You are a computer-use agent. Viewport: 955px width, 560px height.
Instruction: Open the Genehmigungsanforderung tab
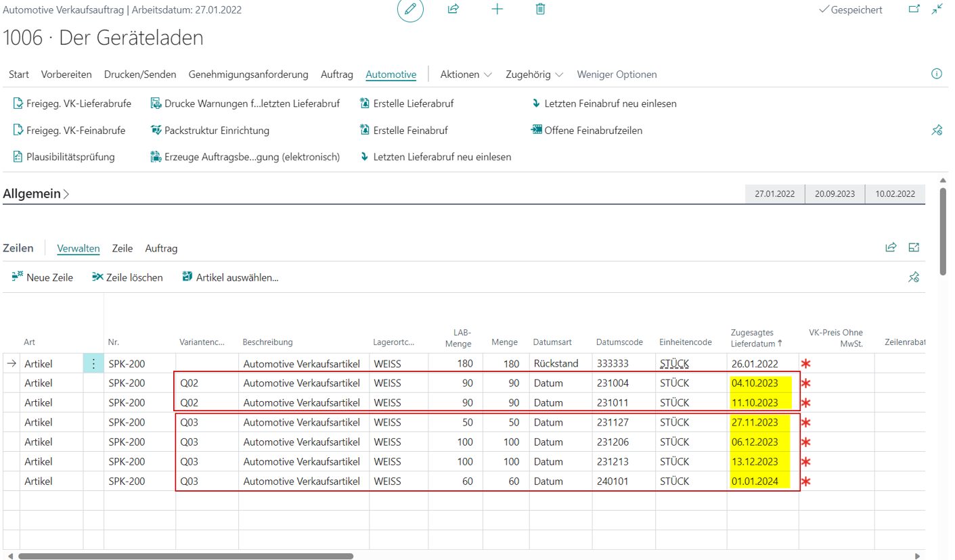(248, 74)
